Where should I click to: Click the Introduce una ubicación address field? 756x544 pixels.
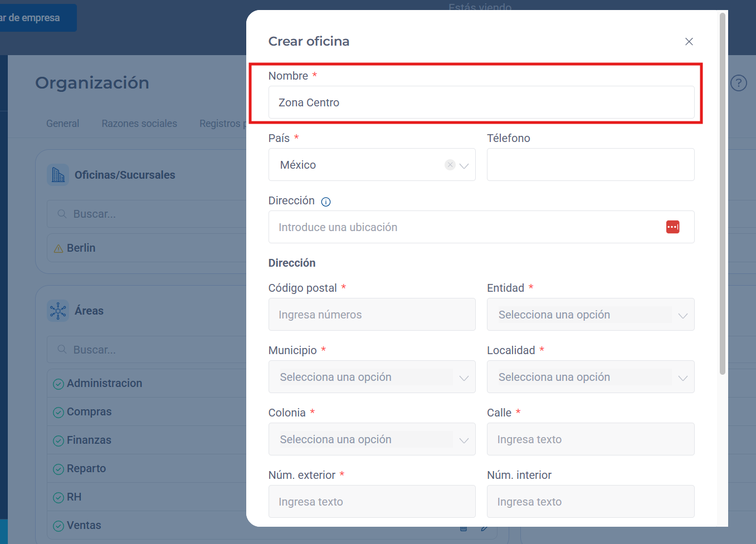tap(481, 227)
